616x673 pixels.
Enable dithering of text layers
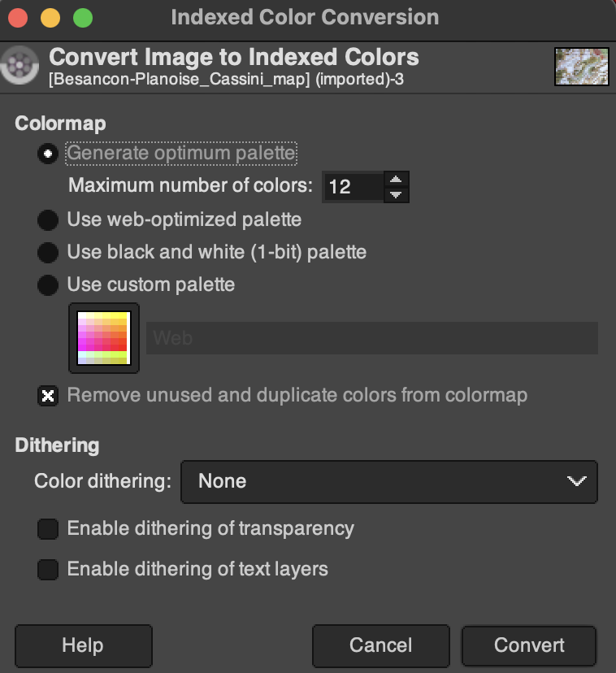[49, 569]
